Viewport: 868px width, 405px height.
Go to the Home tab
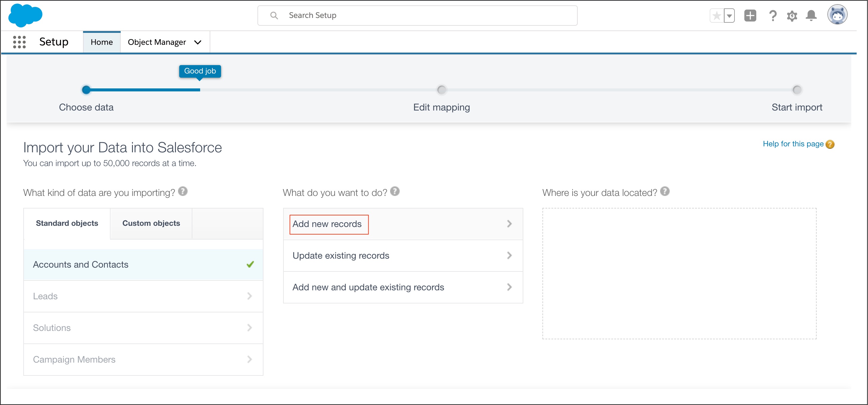[102, 42]
